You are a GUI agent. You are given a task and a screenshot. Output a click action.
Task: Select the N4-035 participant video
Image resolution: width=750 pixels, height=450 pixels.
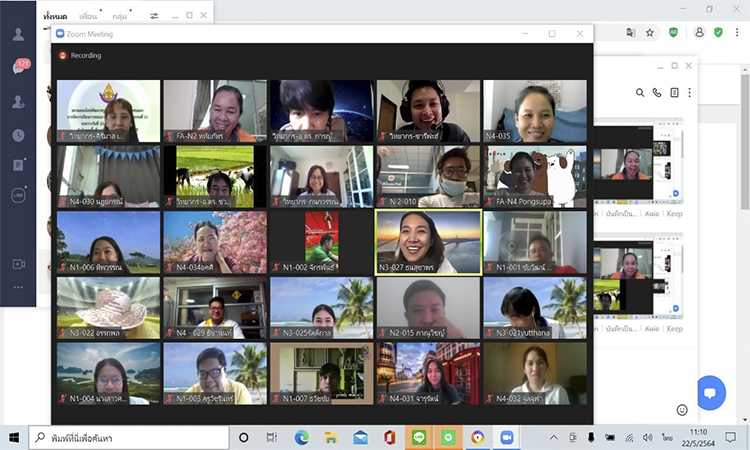[535, 111]
